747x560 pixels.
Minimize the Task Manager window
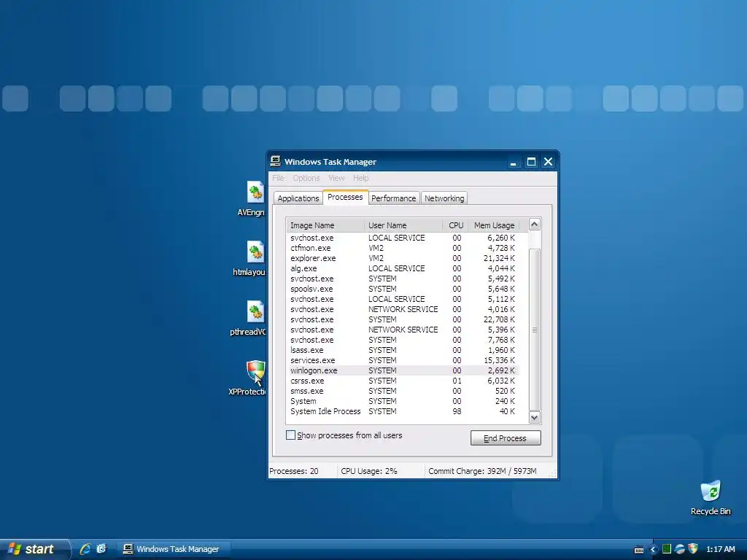(513, 162)
